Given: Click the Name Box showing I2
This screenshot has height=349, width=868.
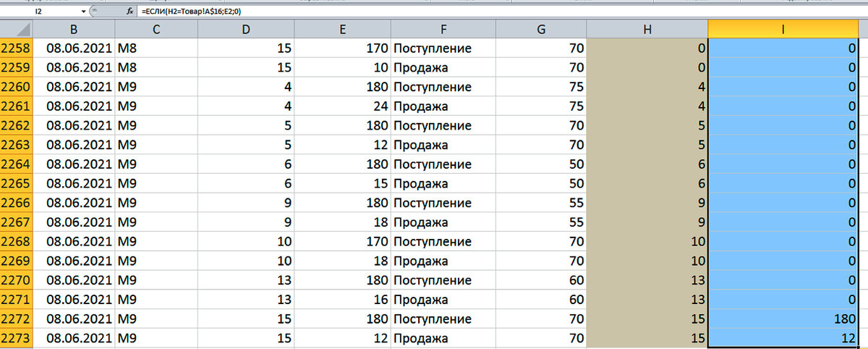Looking at the screenshot, I should point(41,12).
